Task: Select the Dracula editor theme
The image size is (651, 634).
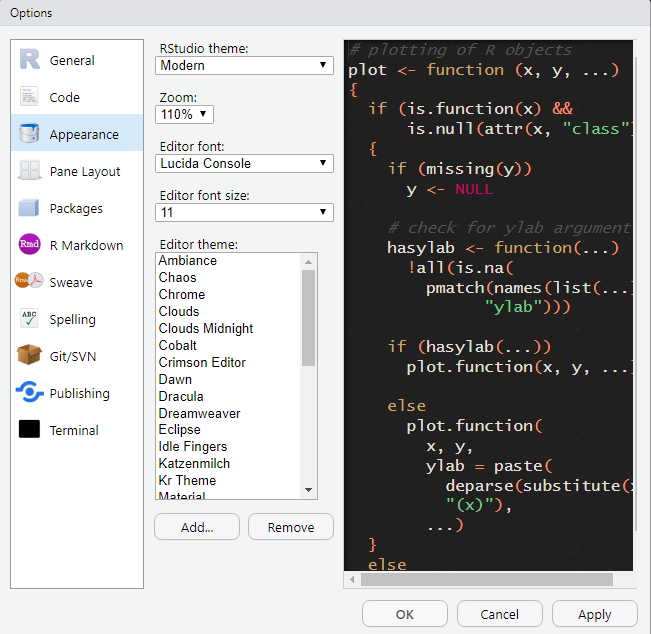Action: pos(228,397)
